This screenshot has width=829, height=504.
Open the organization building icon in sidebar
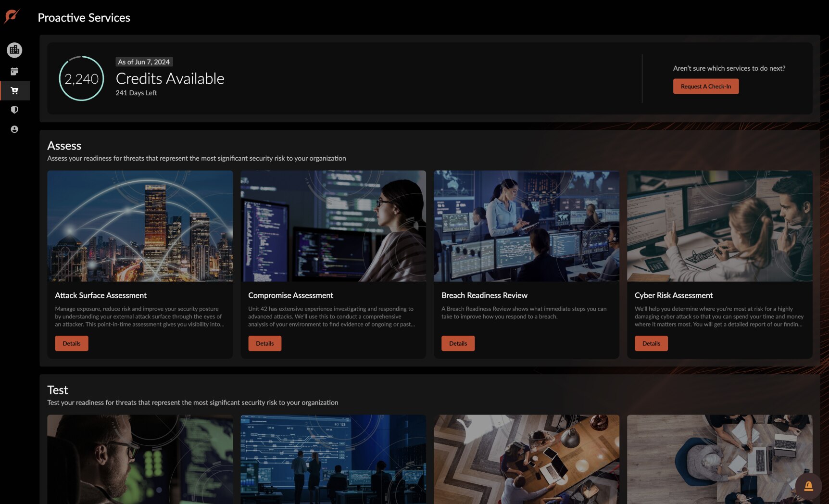point(14,50)
